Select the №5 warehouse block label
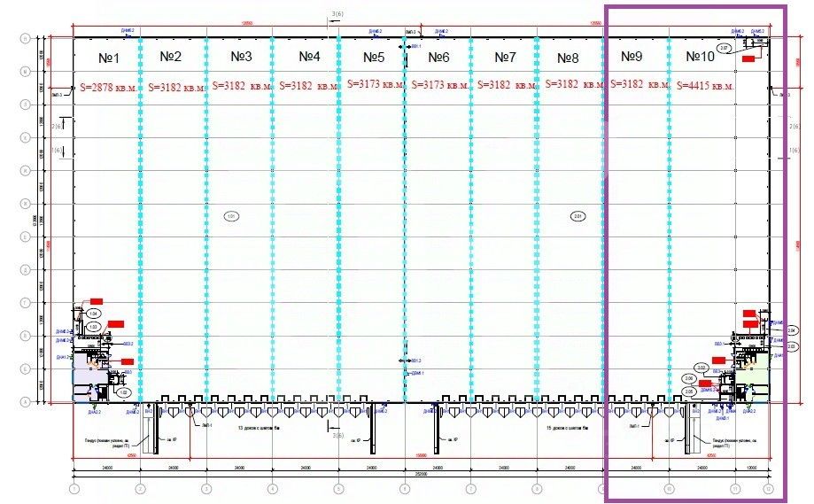The image size is (814, 504). click(373, 57)
